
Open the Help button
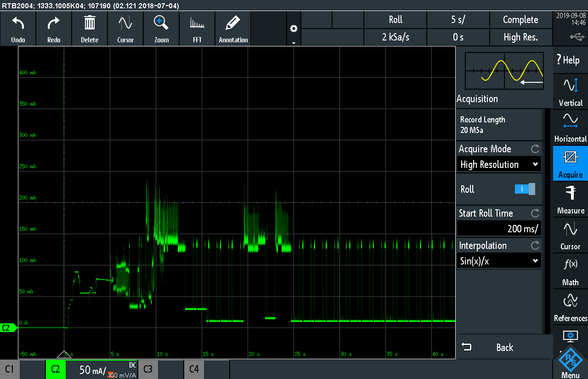pyautogui.click(x=568, y=60)
